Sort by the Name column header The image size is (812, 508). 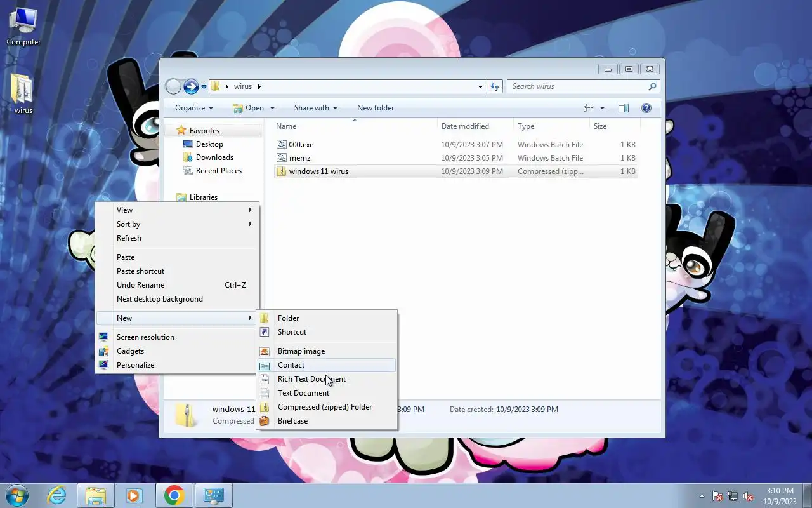tap(355, 126)
